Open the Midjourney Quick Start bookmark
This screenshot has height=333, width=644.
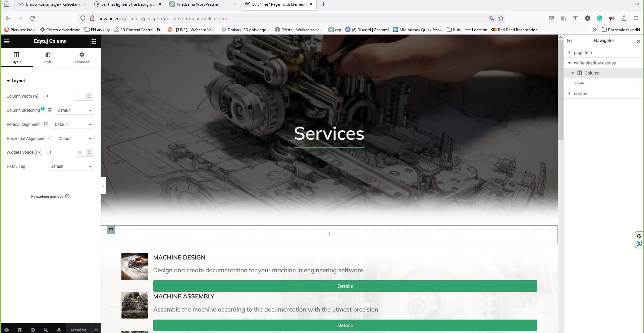[x=418, y=30]
